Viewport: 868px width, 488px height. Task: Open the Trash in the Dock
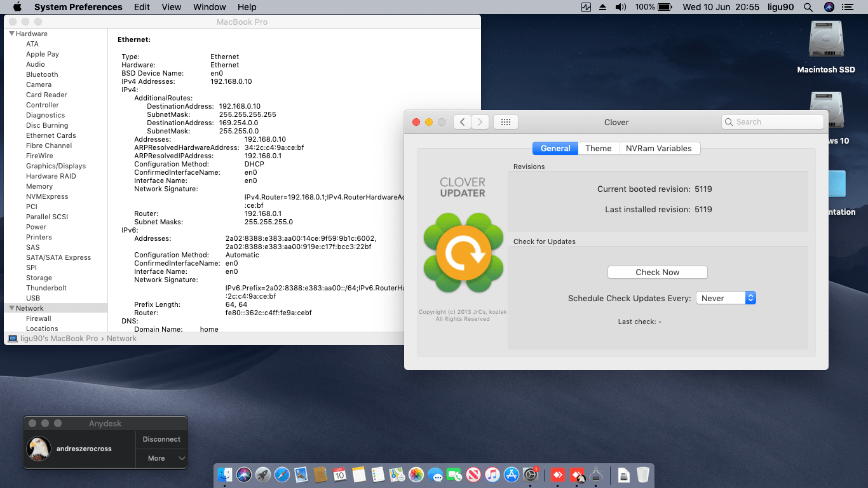(643, 475)
